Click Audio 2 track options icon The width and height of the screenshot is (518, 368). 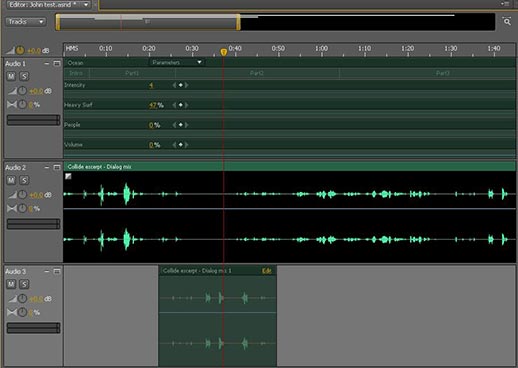pyautogui.click(x=57, y=167)
